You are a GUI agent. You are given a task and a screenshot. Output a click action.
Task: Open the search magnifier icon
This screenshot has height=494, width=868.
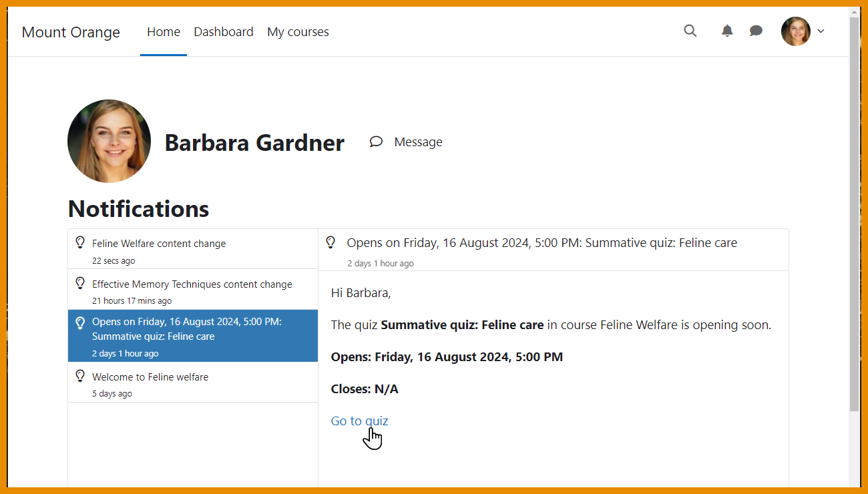pyautogui.click(x=690, y=31)
